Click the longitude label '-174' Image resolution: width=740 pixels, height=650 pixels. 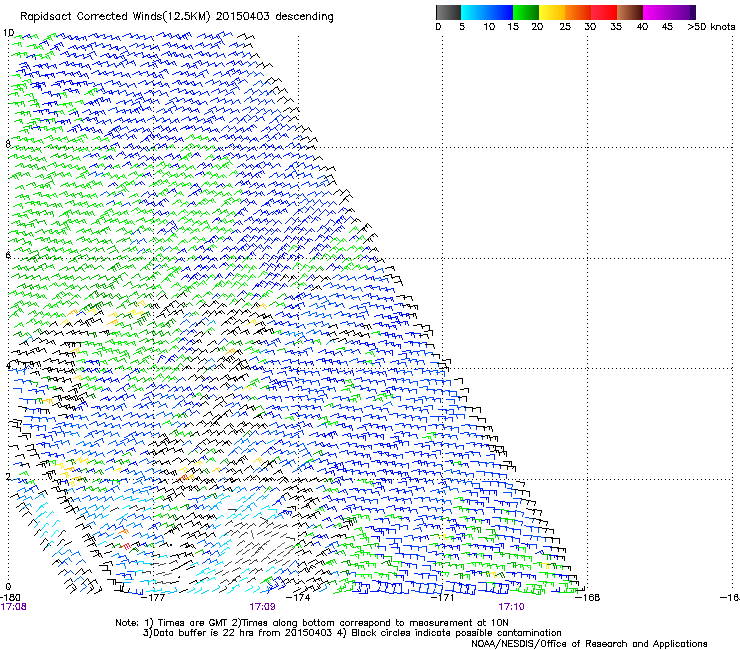click(298, 598)
